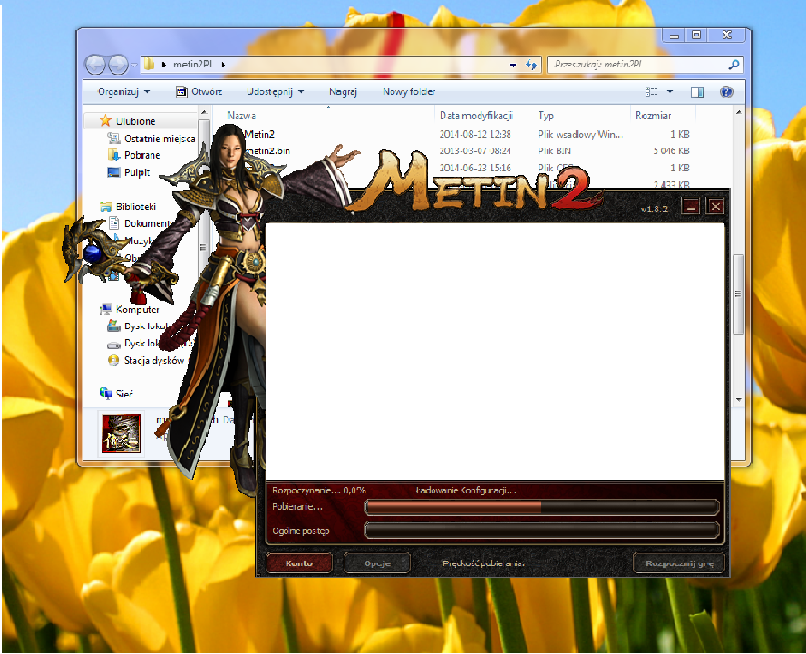Viewport: 806px width, 654px height.
Task: Click the file list scroll down arrow
Action: 739,399
